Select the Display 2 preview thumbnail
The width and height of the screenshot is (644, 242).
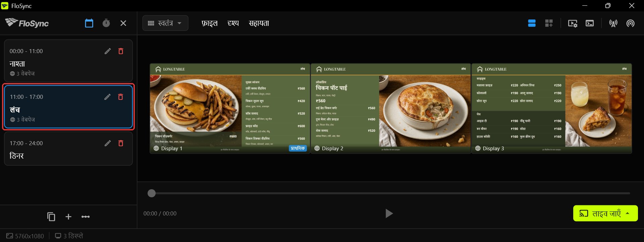click(x=391, y=109)
